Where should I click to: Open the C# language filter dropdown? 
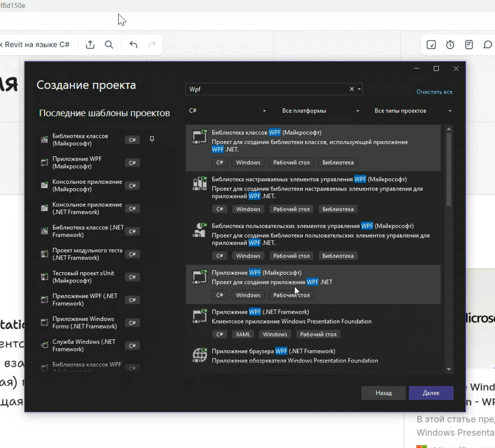point(227,111)
